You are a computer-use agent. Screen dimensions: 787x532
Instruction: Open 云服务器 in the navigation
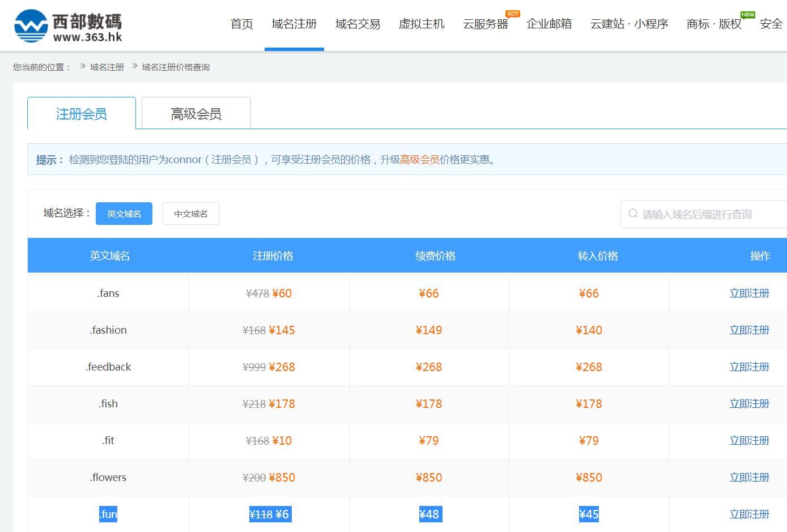pos(486,24)
